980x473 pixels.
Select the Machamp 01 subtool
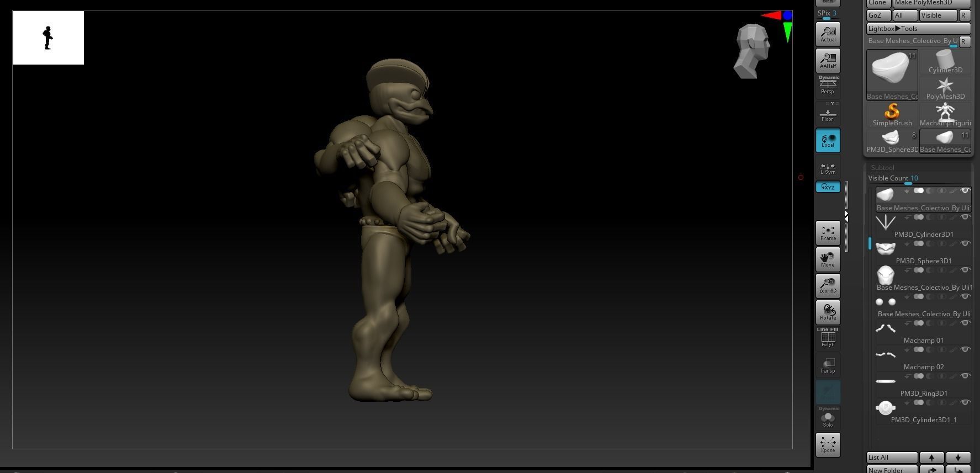pos(923,332)
